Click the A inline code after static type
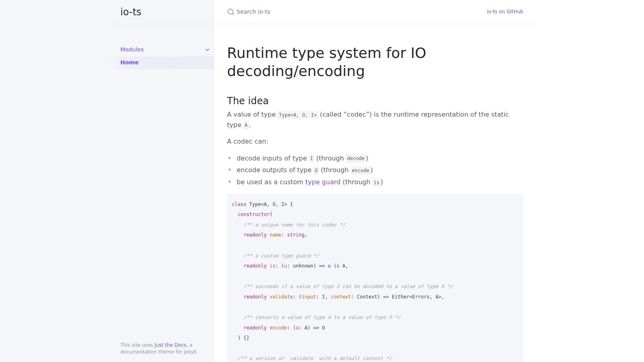Image resolution: width=644 pixels, height=362 pixels. coord(246,125)
